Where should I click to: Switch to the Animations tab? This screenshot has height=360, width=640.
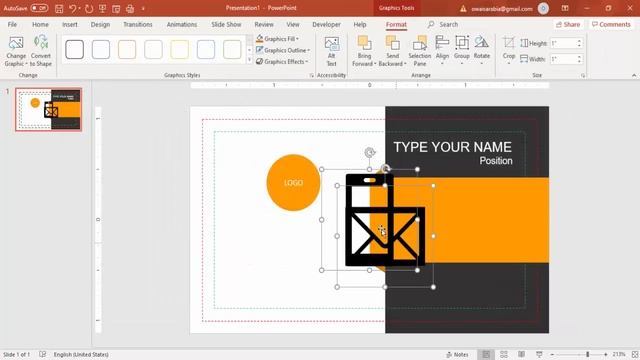click(x=182, y=24)
